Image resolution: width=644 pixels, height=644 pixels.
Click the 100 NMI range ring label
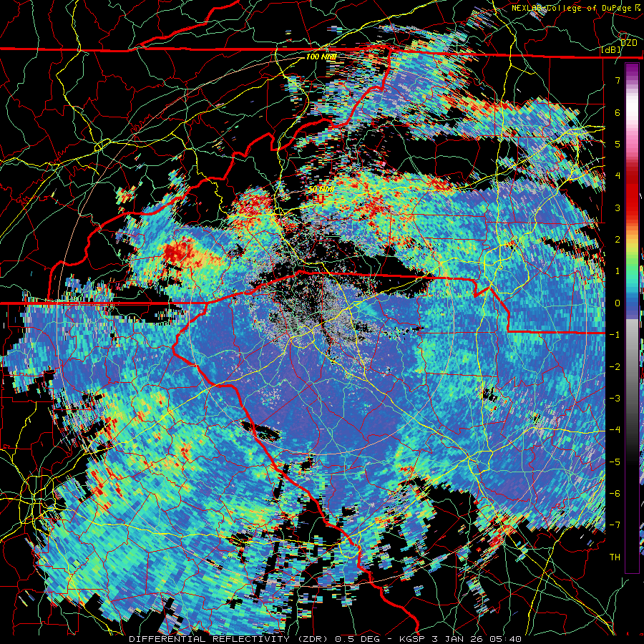tap(321, 57)
